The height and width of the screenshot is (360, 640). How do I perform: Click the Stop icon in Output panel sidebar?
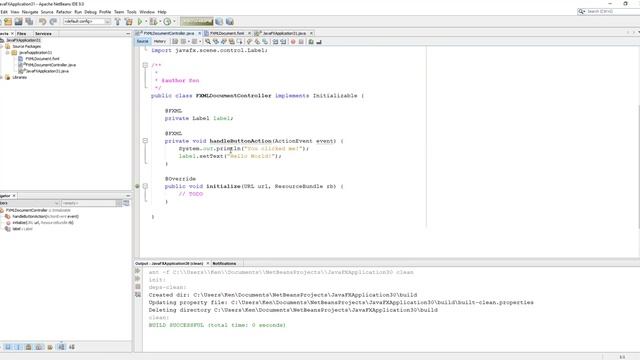tap(138, 287)
